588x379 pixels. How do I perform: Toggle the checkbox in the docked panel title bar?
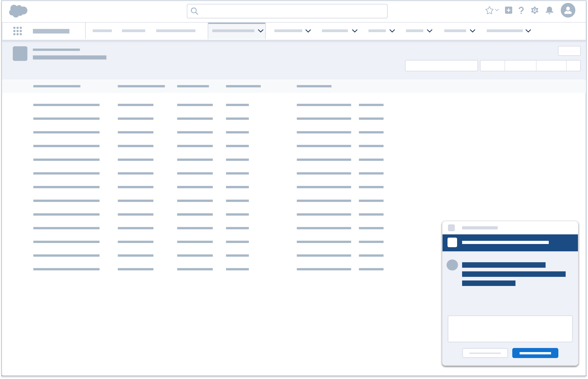452,228
